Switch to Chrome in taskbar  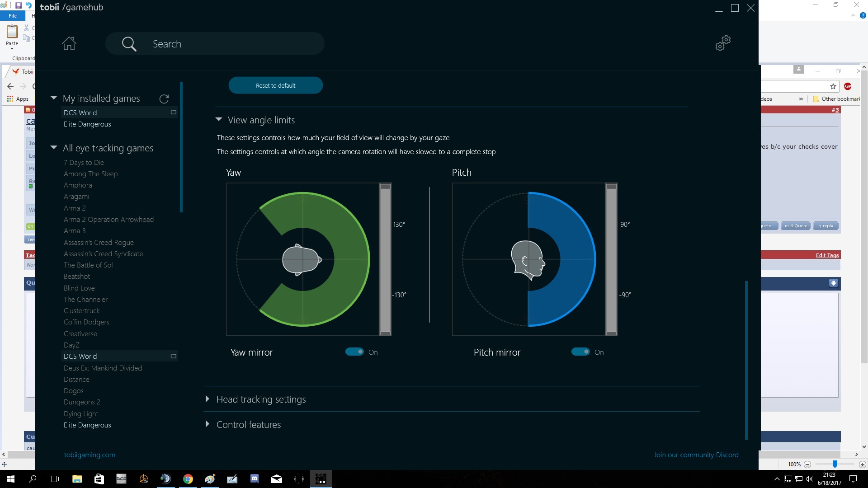[x=188, y=479]
